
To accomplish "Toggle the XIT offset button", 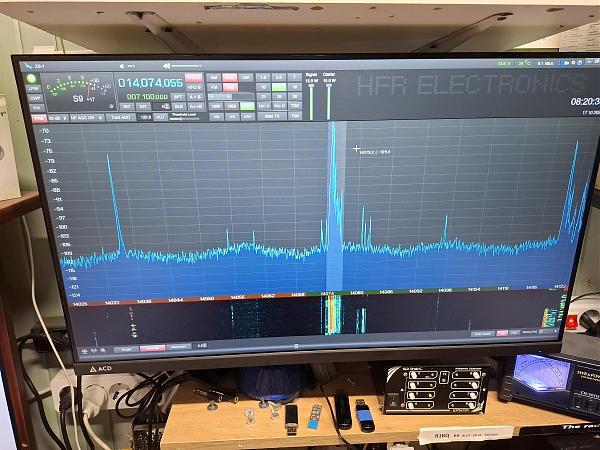I will (143, 106).
